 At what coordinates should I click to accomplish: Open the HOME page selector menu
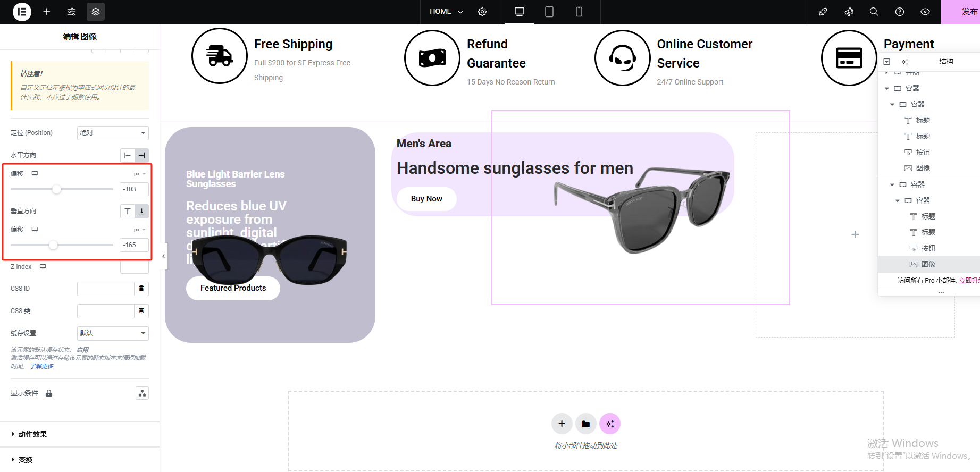(447, 12)
